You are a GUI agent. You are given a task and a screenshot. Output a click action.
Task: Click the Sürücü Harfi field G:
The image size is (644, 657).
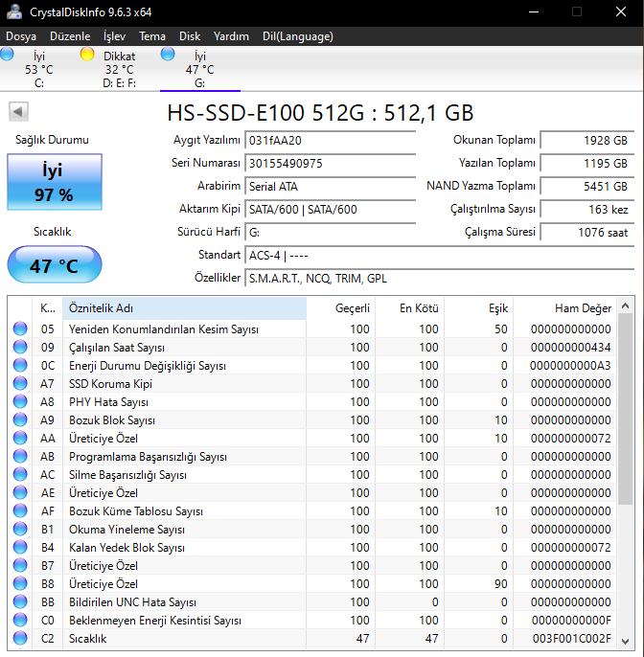click(x=331, y=232)
